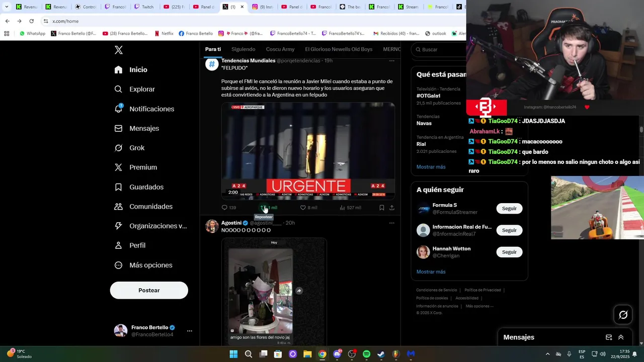Open the WhatsApp bookmark
644x362 pixels.
[32, 34]
